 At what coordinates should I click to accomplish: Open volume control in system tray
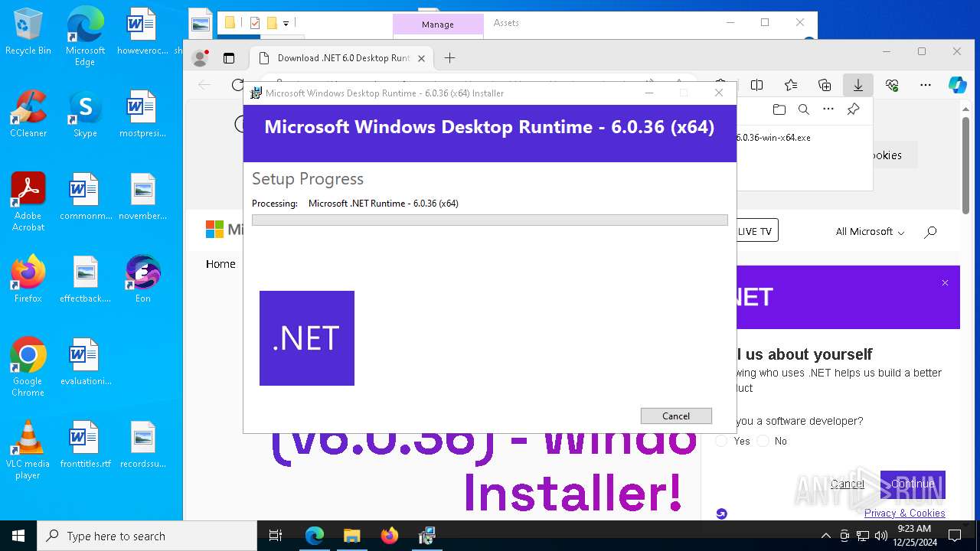(881, 536)
